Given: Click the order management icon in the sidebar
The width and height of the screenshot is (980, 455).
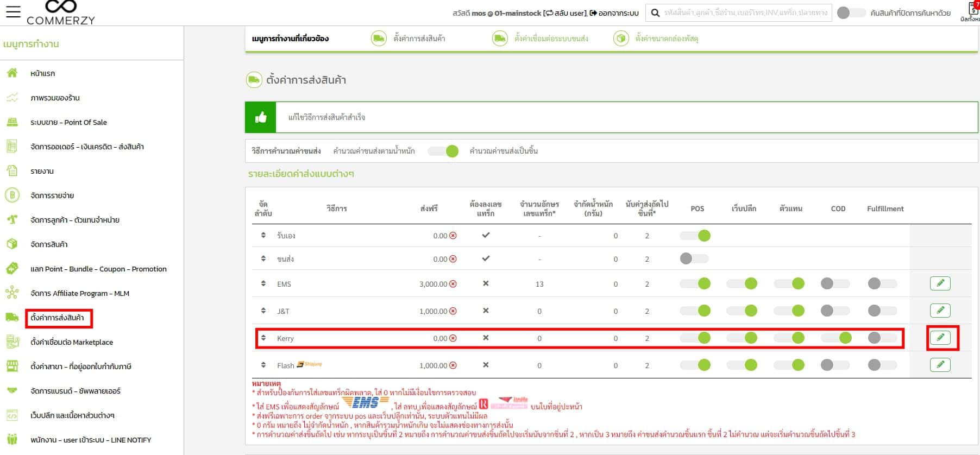Looking at the screenshot, I should (12, 146).
